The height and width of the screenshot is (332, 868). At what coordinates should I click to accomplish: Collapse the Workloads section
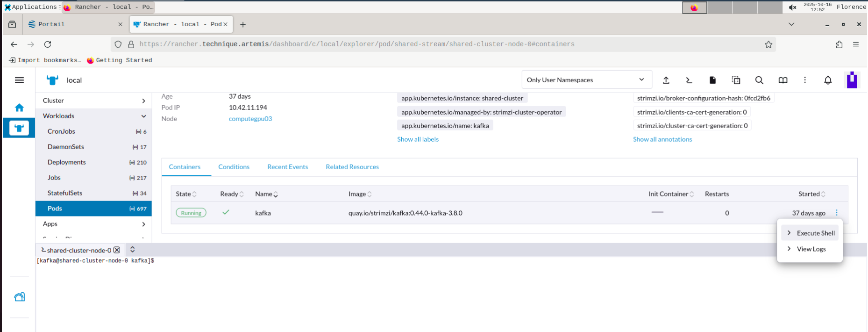pos(143,116)
